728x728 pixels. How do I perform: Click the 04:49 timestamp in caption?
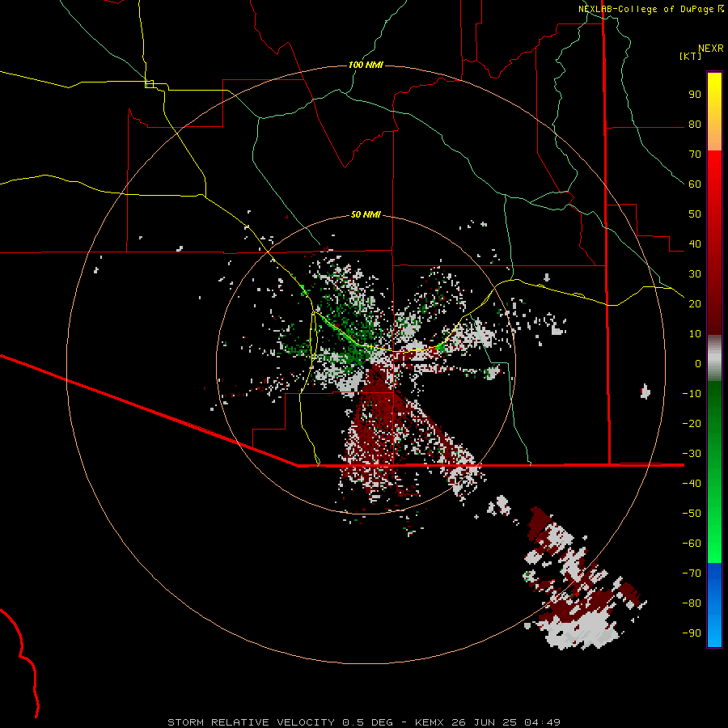(x=542, y=722)
